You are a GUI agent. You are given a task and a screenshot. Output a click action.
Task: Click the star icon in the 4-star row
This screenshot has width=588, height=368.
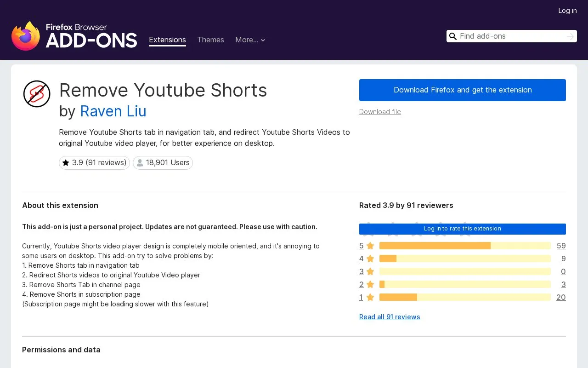coord(370,259)
